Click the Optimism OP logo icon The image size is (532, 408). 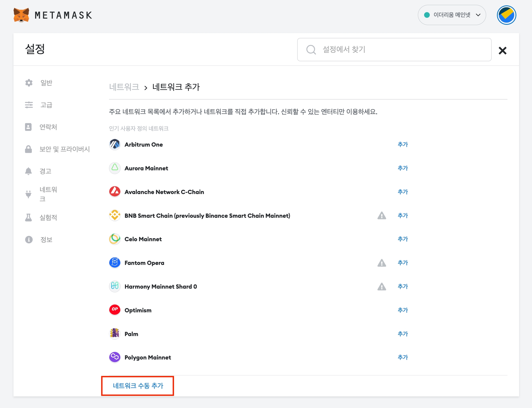[x=115, y=310]
